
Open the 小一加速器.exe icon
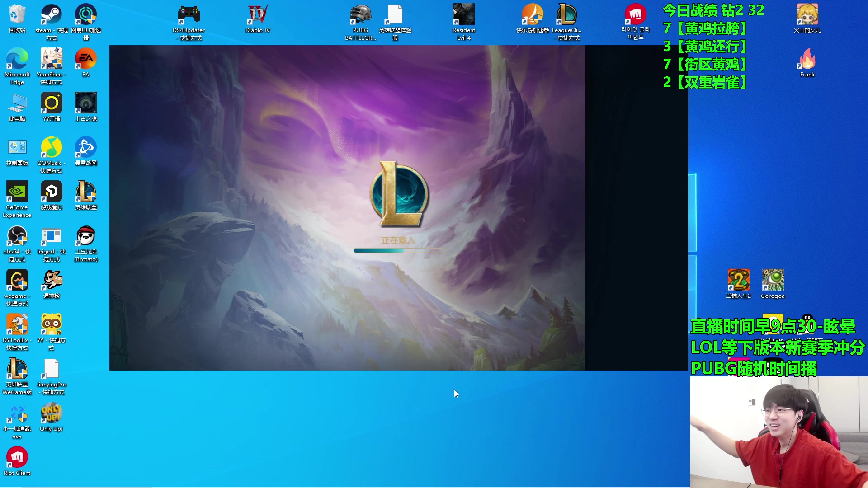17,420
